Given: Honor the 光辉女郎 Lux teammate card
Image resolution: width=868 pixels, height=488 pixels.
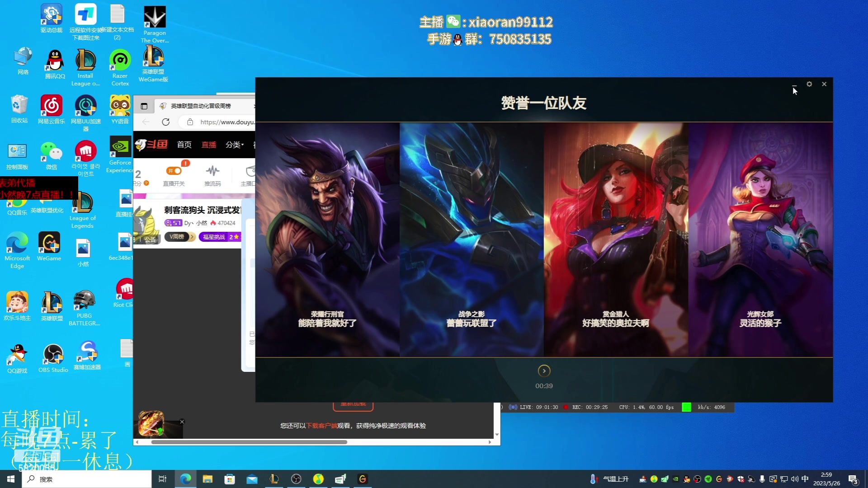Looking at the screenshot, I should [x=760, y=240].
